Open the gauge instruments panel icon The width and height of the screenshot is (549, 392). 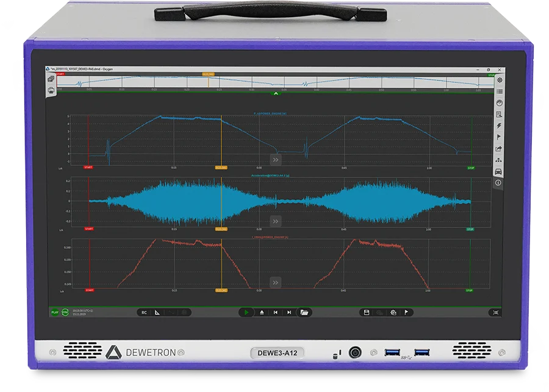pos(500,103)
